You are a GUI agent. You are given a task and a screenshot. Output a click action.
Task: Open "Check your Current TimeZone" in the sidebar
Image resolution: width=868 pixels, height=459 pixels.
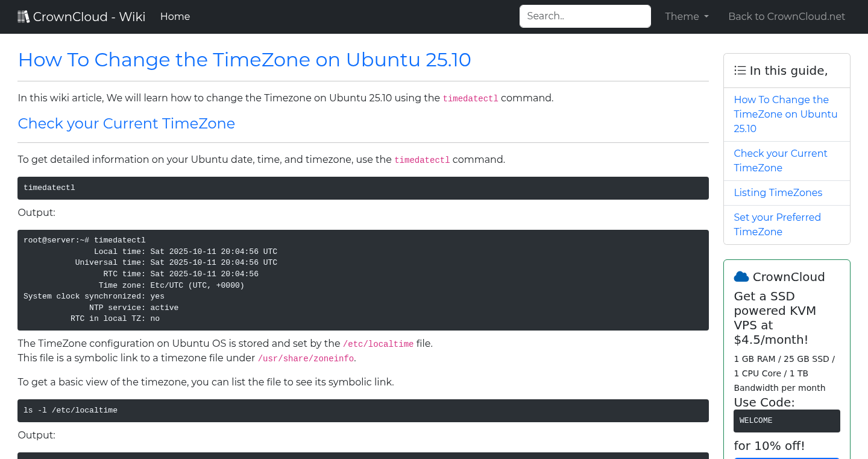pos(780,160)
